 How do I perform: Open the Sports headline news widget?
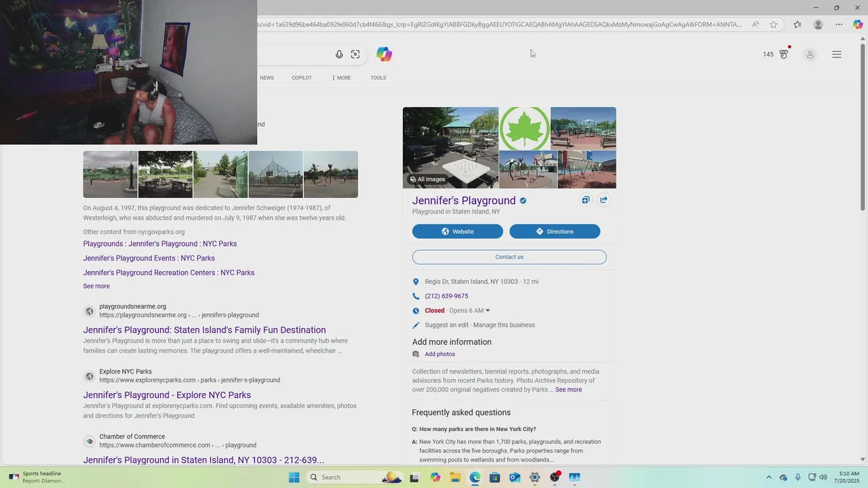[x=37, y=477]
